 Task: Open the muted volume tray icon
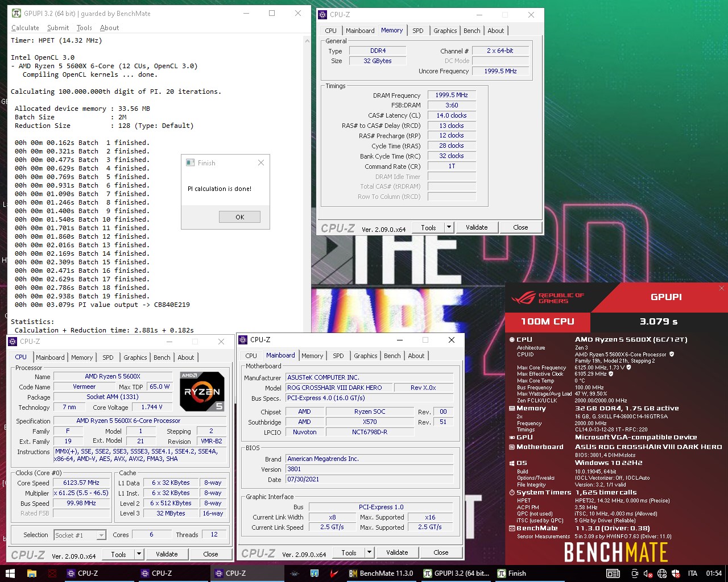pyautogui.click(x=649, y=573)
